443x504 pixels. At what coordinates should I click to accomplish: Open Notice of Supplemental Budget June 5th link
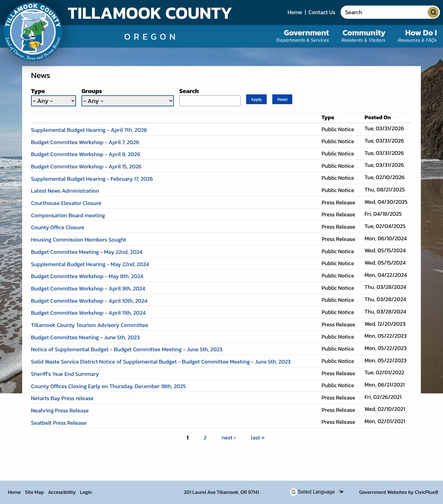127,349
